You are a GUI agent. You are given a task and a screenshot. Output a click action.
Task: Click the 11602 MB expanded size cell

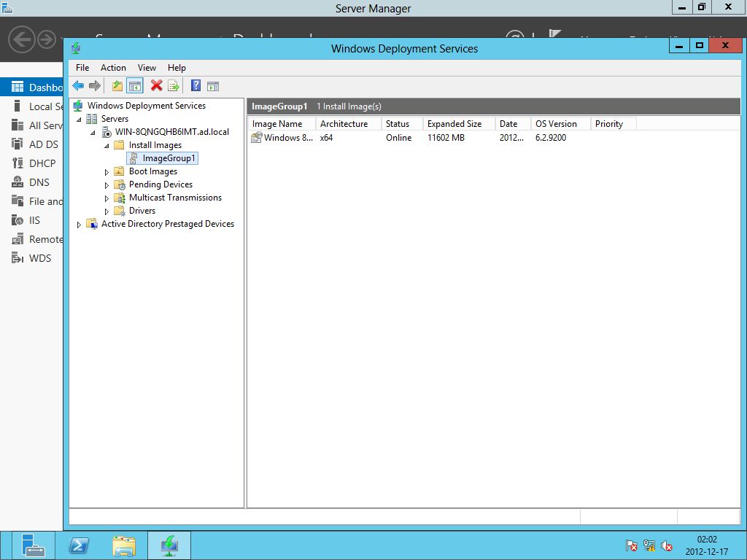coord(446,138)
